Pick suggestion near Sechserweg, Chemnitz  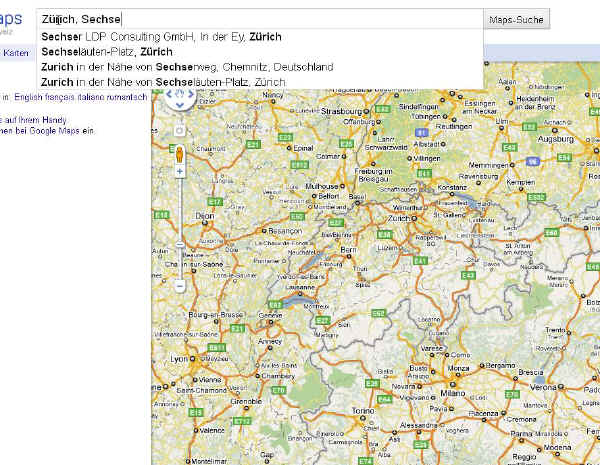click(x=187, y=67)
